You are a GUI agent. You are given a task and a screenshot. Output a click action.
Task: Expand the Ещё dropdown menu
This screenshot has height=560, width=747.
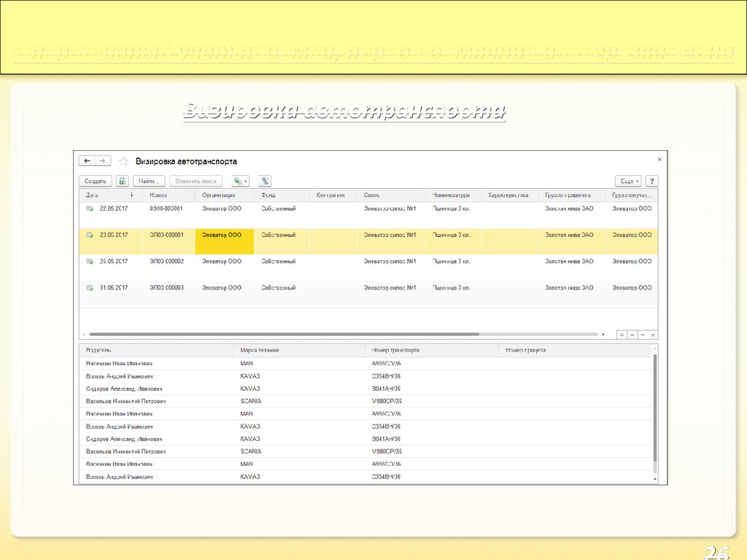pyautogui.click(x=627, y=181)
